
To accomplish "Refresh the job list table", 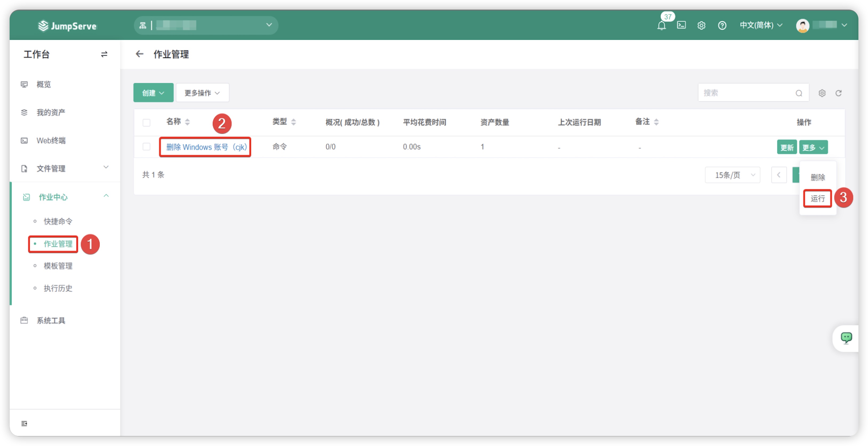I will pos(838,93).
